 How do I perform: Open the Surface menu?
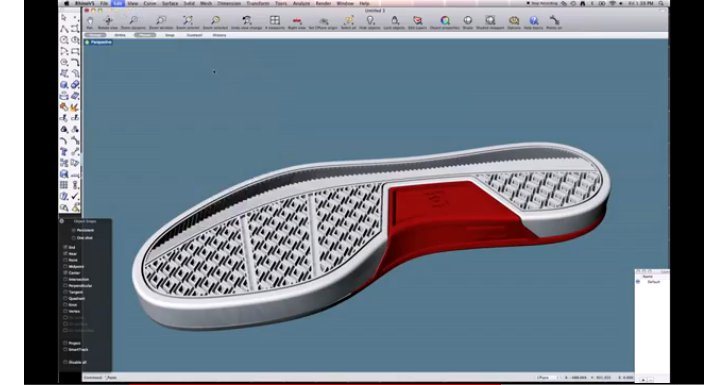pos(170,3)
